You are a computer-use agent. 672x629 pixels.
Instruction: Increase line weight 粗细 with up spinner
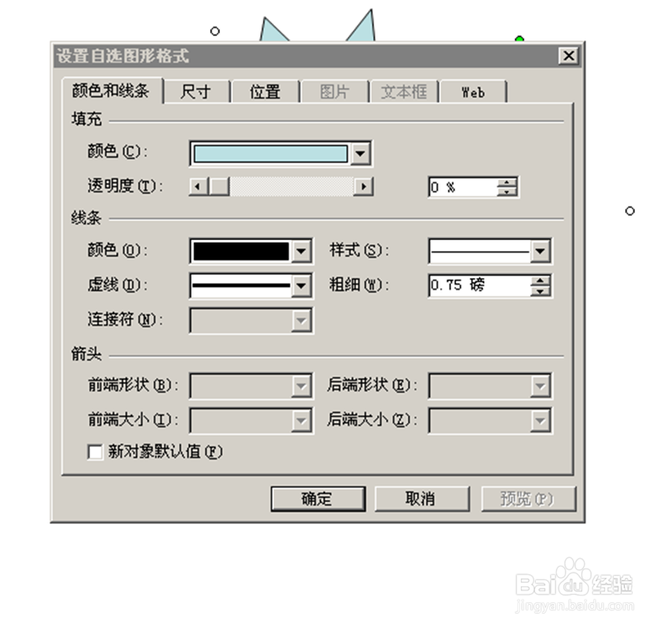coord(540,281)
